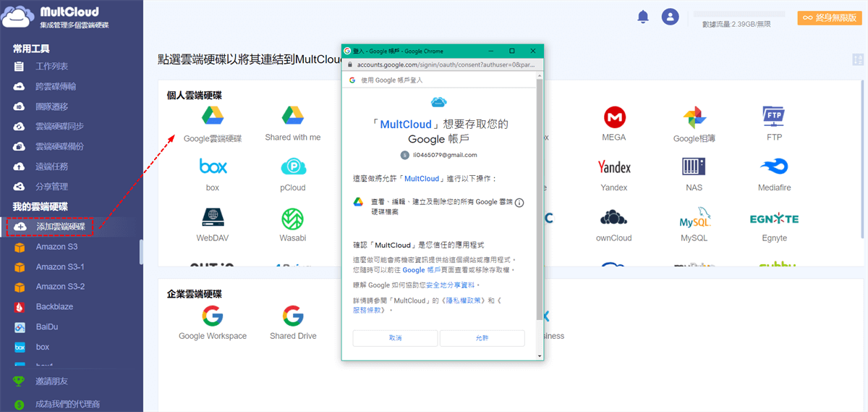The width and height of the screenshot is (868, 412).
Task: Select Google相簿 photos icon
Action: (694, 117)
